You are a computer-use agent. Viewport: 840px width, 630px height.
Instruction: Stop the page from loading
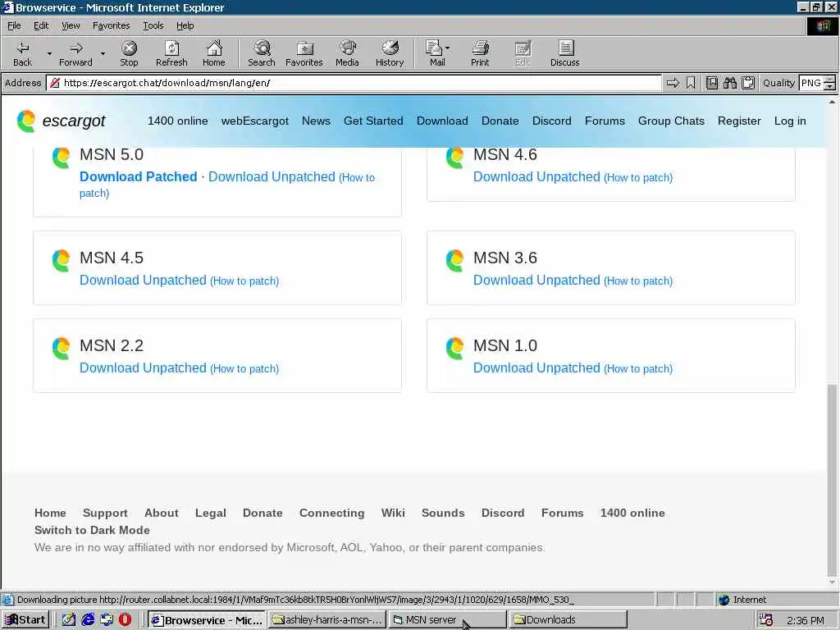pos(129,53)
